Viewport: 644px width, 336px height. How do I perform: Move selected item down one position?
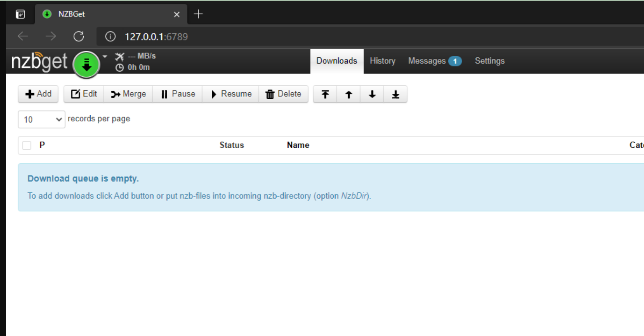(372, 94)
